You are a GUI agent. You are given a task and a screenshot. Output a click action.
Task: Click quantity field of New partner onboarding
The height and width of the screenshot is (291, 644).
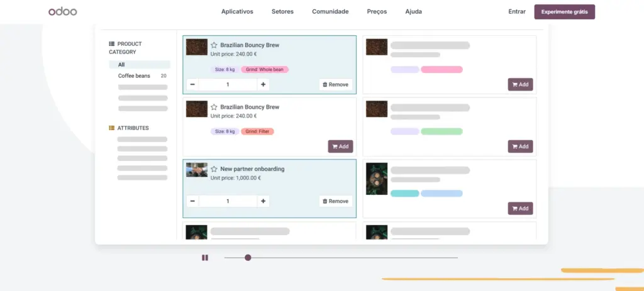point(228,201)
